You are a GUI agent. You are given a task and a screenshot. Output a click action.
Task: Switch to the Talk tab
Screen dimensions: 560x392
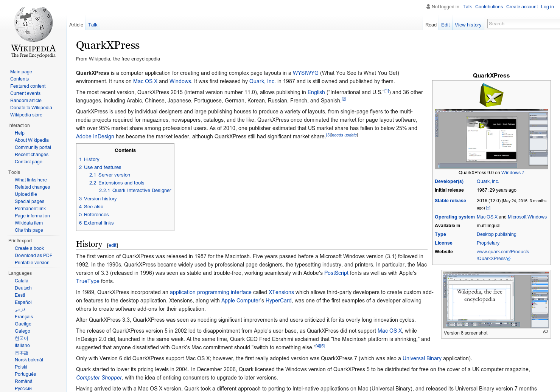click(x=93, y=25)
